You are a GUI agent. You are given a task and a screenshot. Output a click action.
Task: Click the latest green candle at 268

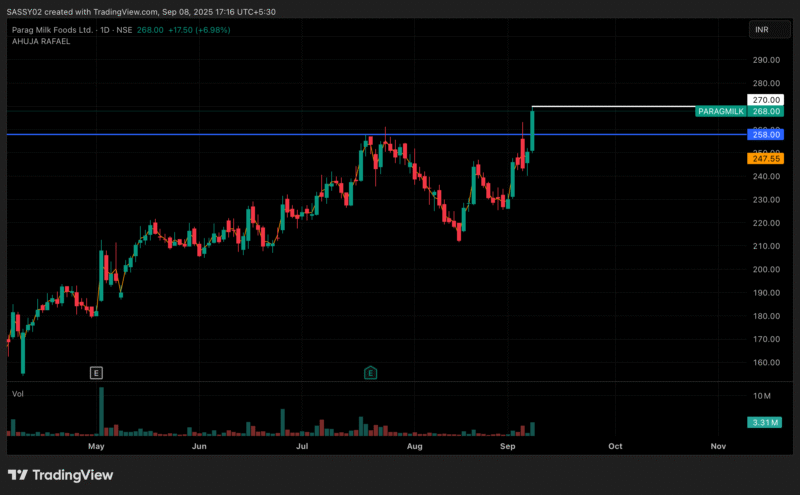pyautogui.click(x=532, y=130)
